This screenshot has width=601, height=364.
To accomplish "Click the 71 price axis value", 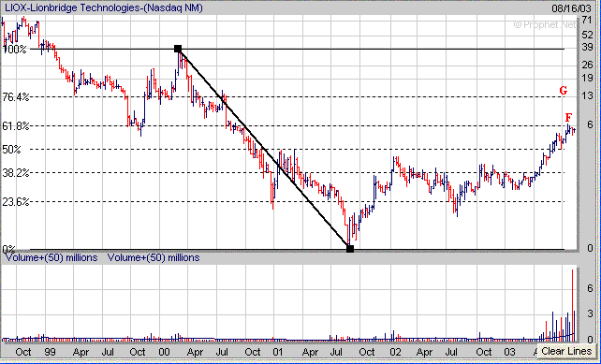I will coord(588,20).
